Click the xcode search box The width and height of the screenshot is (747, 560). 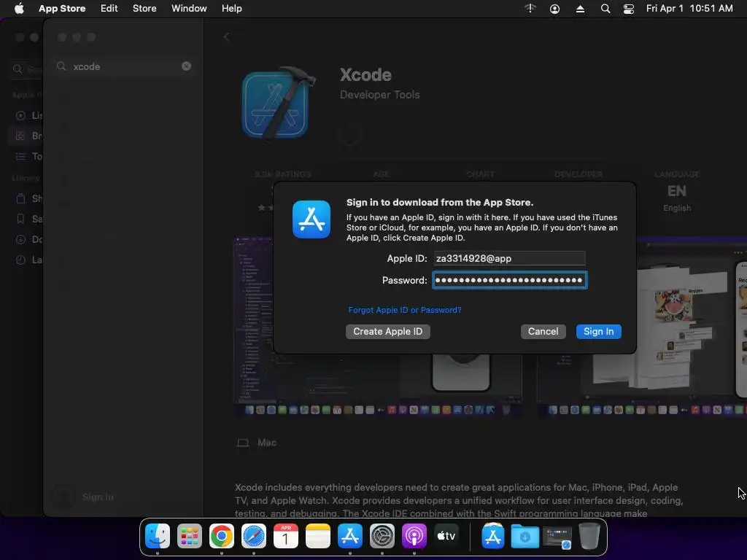click(x=124, y=66)
